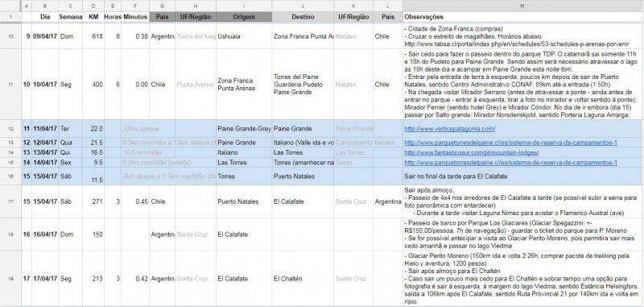Screen dimensions: 644x307
Task: Click the Minutos cell with 0.45
Action: (x=135, y=201)
